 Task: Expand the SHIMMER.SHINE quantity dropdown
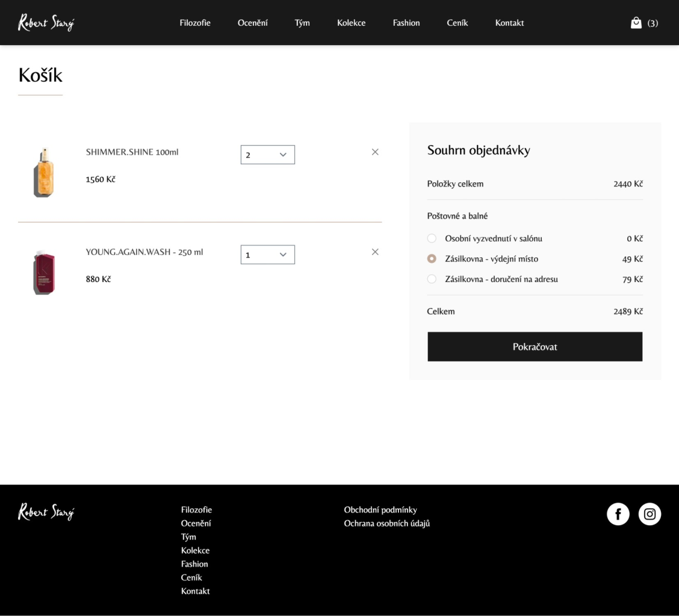pos(267,155)
